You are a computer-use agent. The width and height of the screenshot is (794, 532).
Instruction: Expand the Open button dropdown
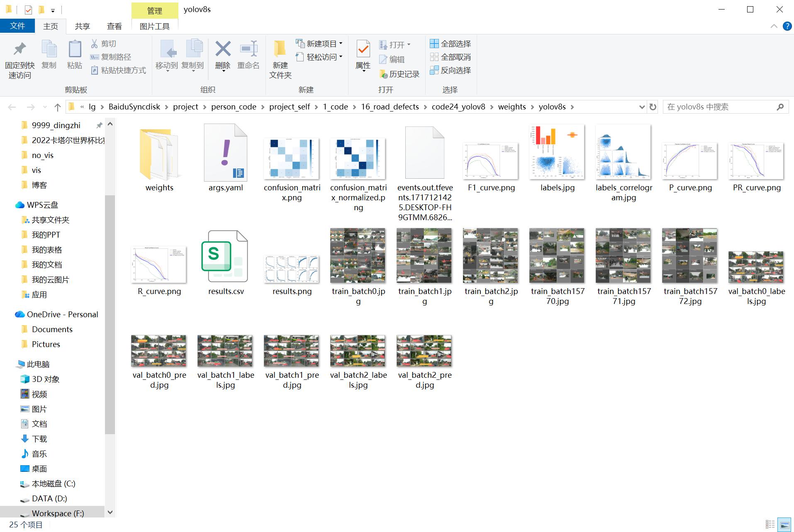(409, 44)
